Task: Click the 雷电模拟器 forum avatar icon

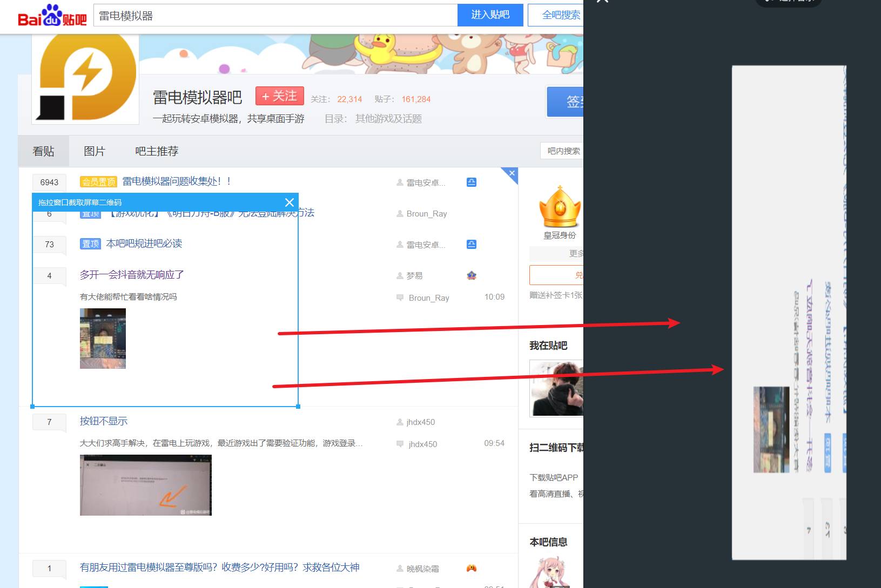Action: pos(86,78)
